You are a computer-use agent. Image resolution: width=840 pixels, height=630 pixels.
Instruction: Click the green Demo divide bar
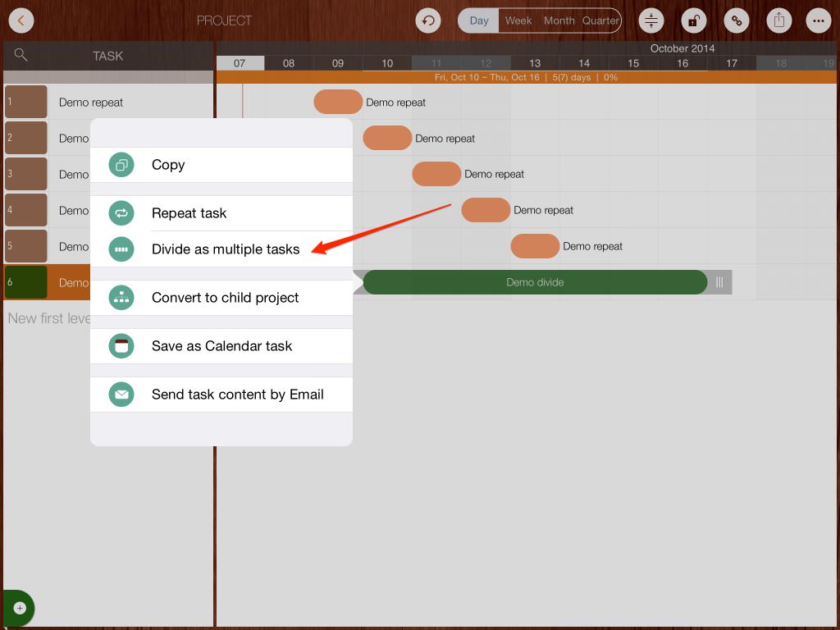tap(535, 282)
